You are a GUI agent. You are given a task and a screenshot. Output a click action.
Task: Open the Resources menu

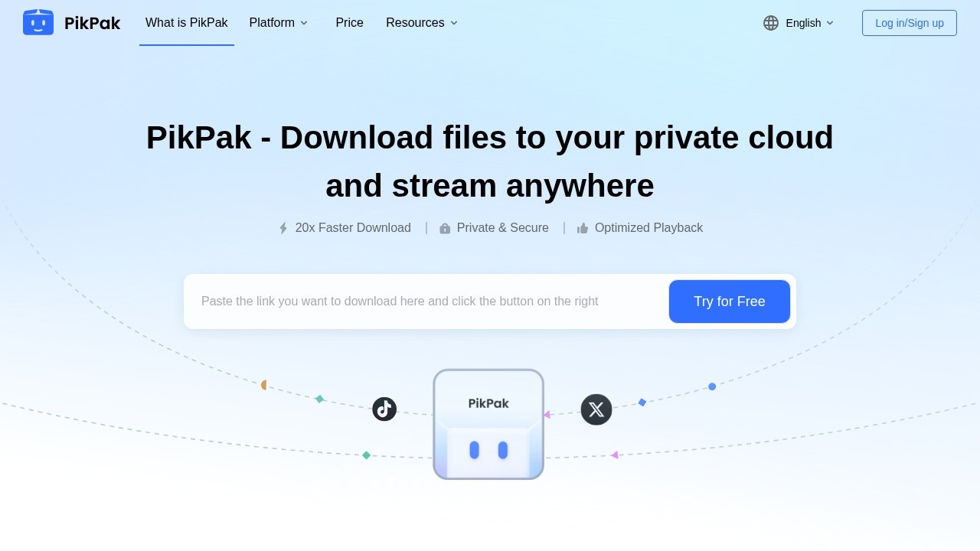(x=415, y=23)
